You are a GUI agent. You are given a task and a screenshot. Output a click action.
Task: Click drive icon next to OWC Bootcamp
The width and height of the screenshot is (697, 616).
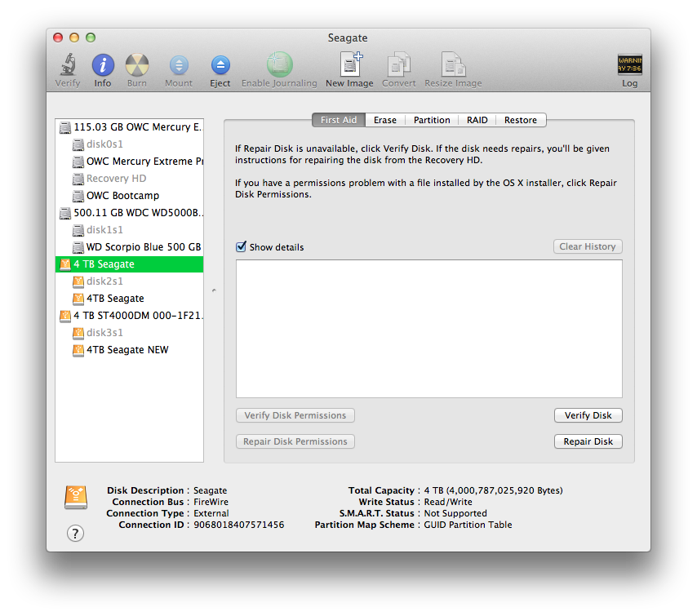(x=78, y=196)
